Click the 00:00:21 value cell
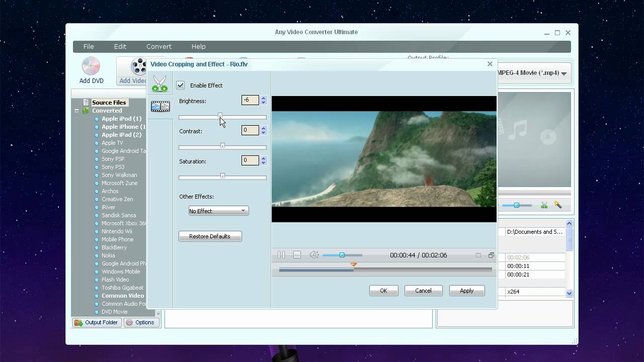The image size is (644, 362). [535, 275]
